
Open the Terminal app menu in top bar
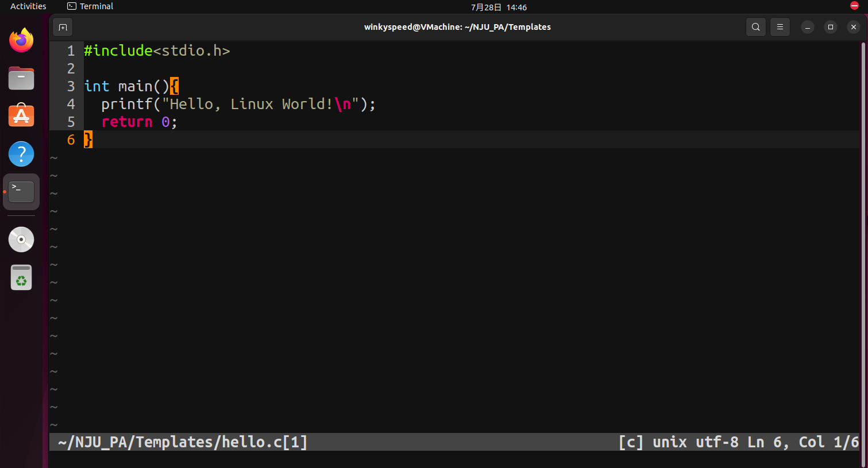[90, 6]
